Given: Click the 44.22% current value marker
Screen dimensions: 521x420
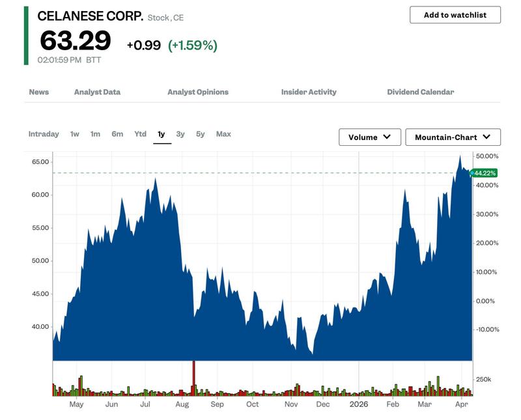Looking at the screenshot, I should coord(485,173).
